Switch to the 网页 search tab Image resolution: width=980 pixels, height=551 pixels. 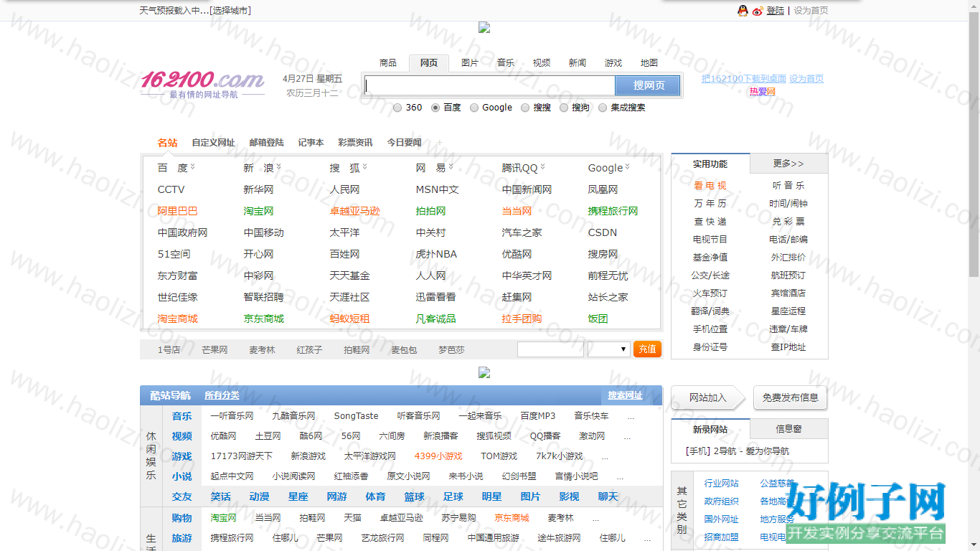coord(429,63)
